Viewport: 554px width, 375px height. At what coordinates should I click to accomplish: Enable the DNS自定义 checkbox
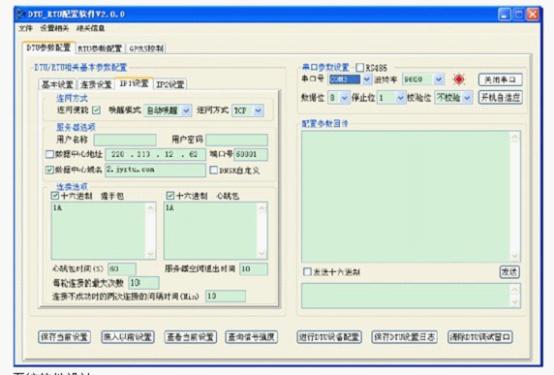click(x=213, y=170)
